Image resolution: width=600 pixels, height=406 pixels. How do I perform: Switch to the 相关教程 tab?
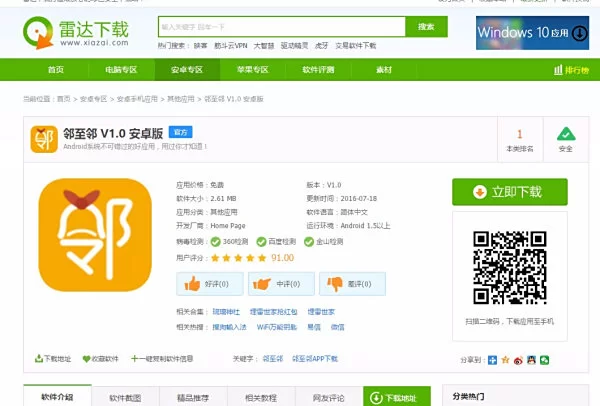[x=261, y=397]
